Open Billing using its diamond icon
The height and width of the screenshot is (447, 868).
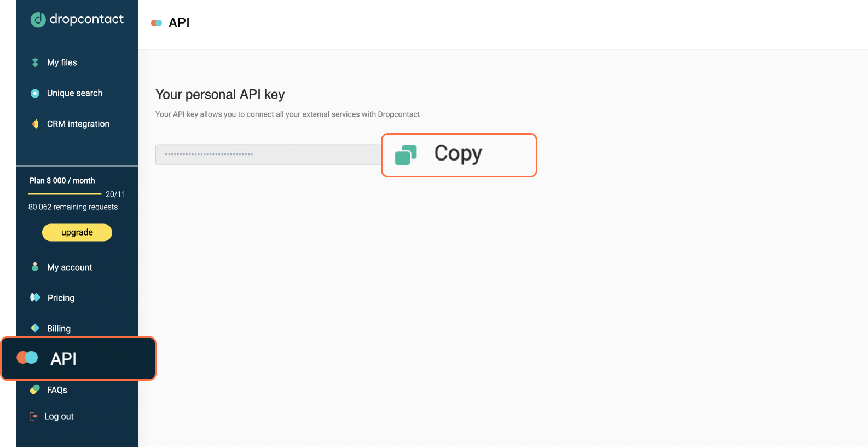(34, 328)
